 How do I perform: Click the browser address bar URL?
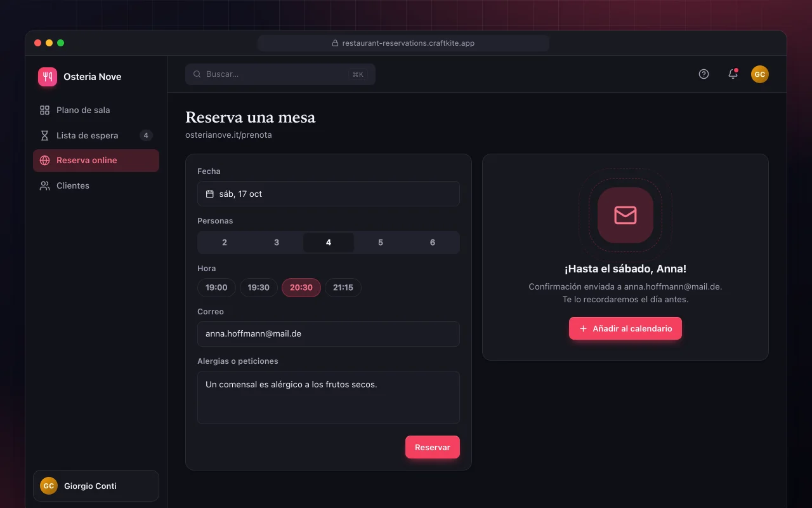coord(403,43)
